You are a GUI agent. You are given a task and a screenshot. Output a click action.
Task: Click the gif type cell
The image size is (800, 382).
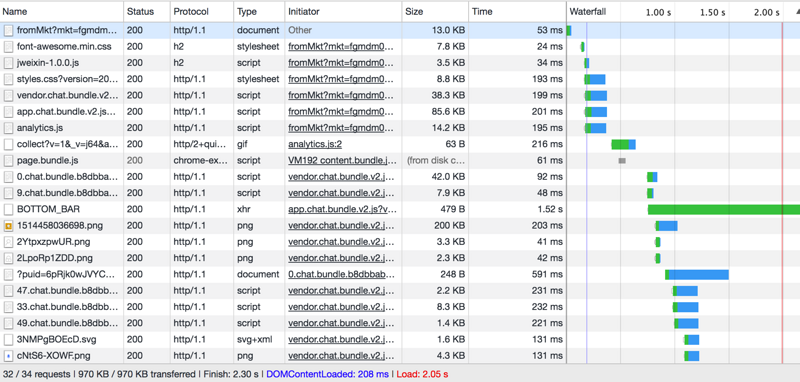(x=242, y=144)
